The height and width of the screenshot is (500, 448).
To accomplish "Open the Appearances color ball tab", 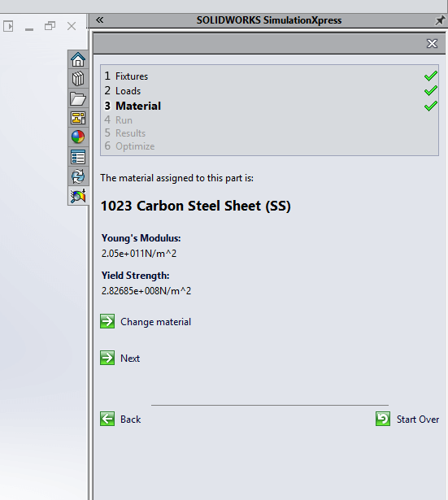I will pyautogui.click(x=78, y=137).
